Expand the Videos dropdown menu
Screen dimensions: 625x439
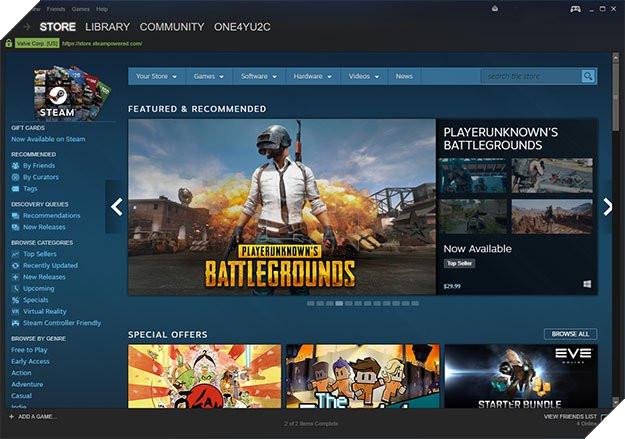(364, 76)
